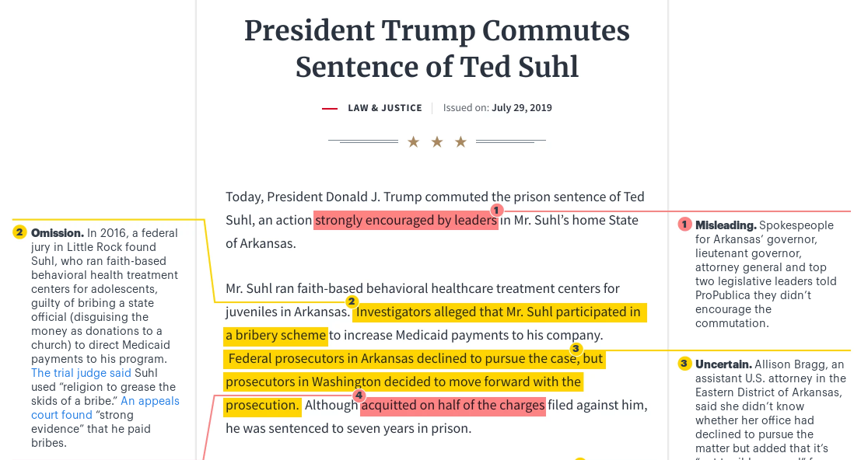Click the LAW & JUSTICE category label
868x460 pixels.
click(385, 108)
